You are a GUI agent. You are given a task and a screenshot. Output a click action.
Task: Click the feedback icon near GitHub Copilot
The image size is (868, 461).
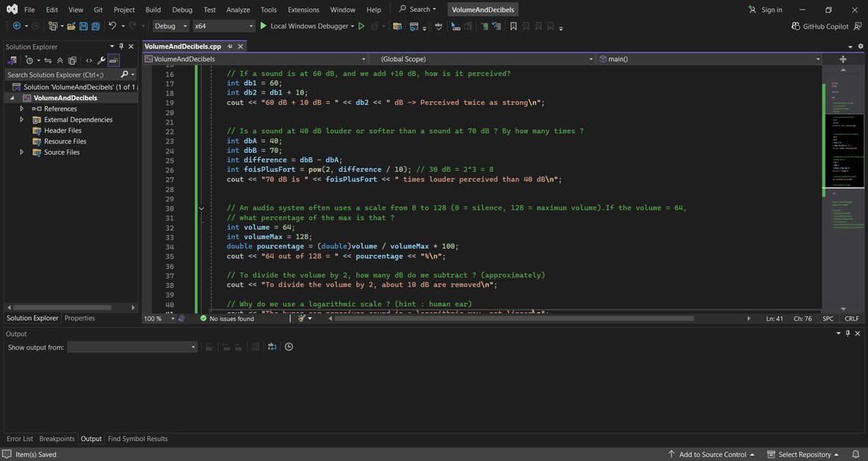click(x=858, y=26)
